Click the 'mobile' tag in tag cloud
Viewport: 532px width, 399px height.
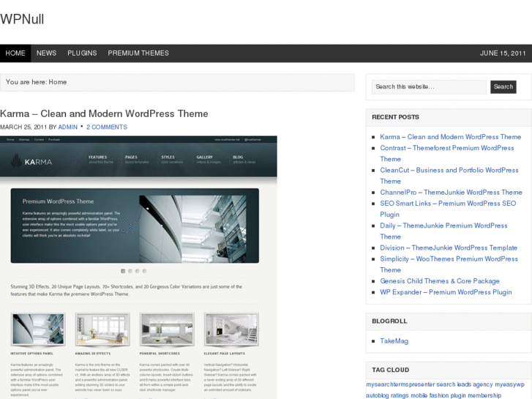419,395
